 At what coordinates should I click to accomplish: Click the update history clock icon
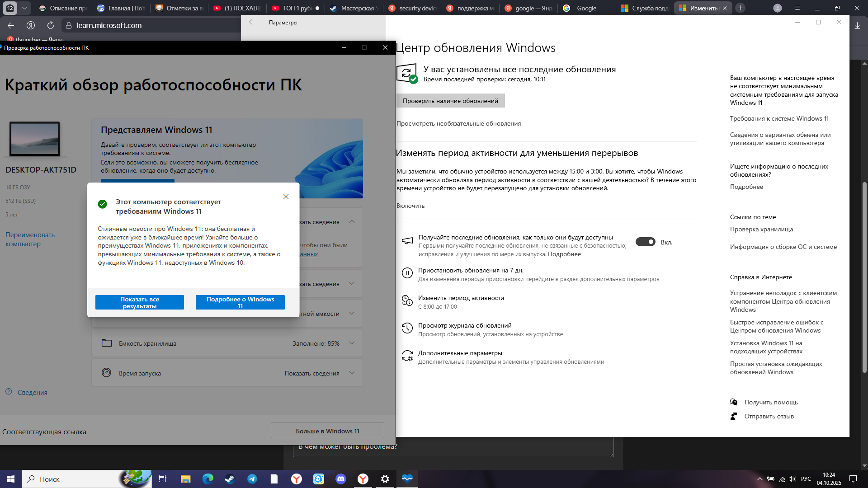(407, 328)
